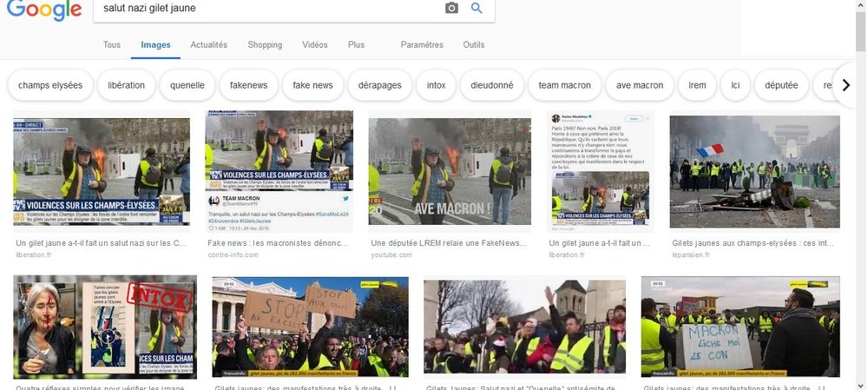Image resolution: width=868 pixels, height=390 pixels.
Task: Open the Outils tools options
Action: click(x=474, y=45)
